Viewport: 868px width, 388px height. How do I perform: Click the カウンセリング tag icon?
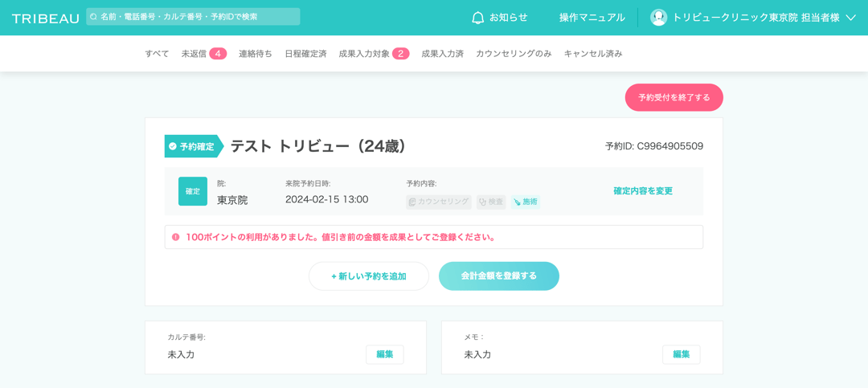(x=412, y=202)
